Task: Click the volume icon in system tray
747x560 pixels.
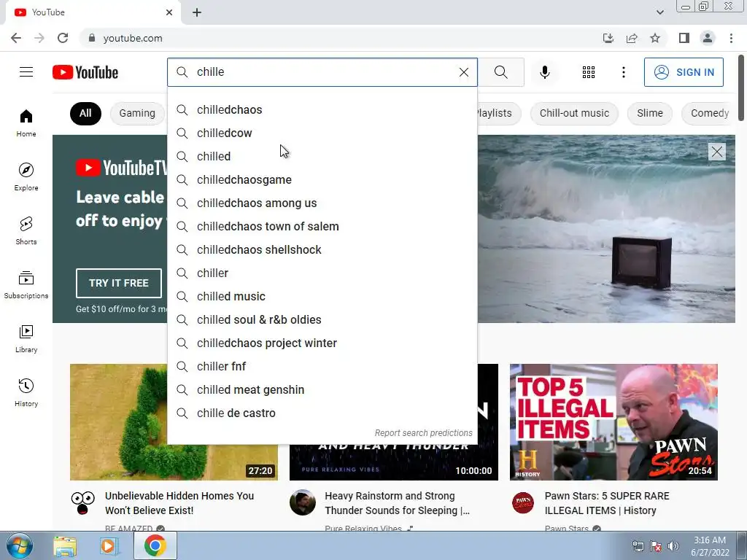Action: click(673, 546)
